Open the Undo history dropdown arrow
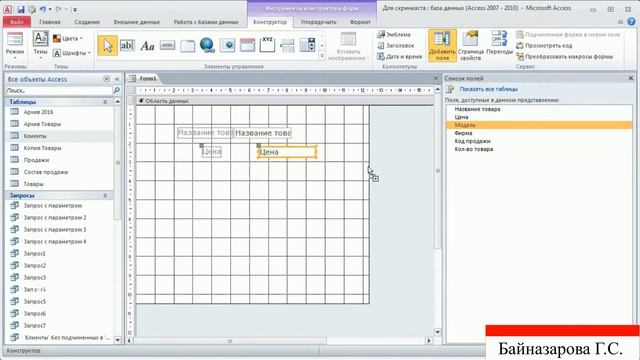The width and height of the screenshot is (640, 360). coord(50,9)
